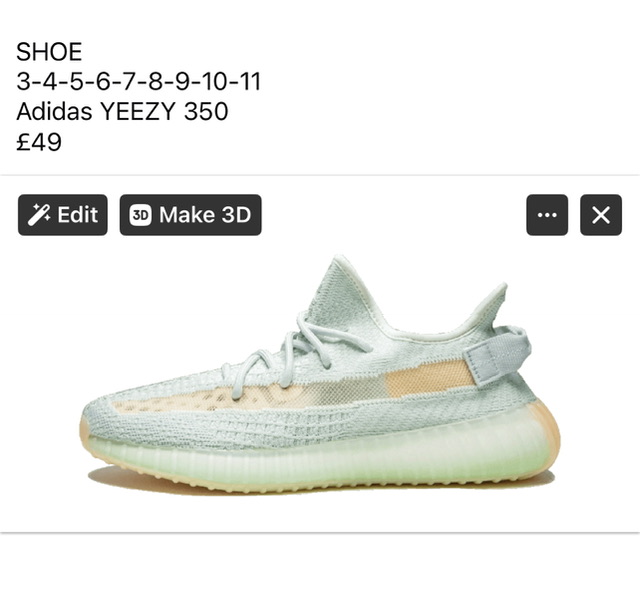The width and height of the screenshot is (640, 607).
Task: Open the three-dots more options menu
Action: tap(547, 215)
